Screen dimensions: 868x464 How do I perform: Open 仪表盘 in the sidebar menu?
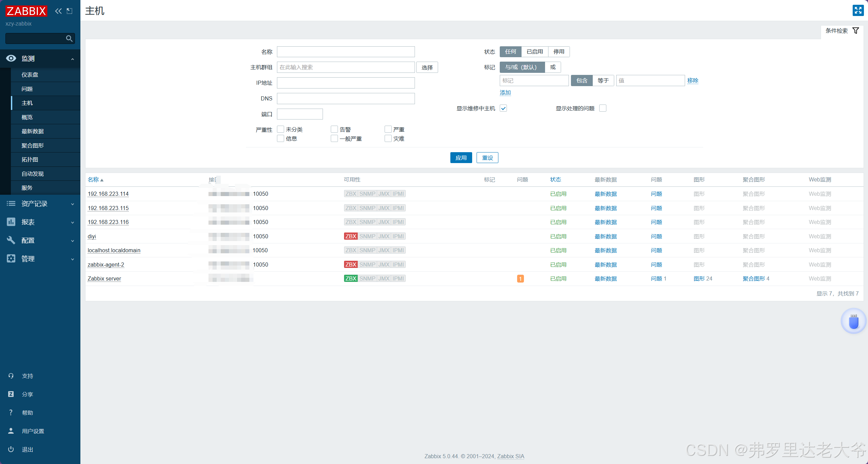point(30,75)
